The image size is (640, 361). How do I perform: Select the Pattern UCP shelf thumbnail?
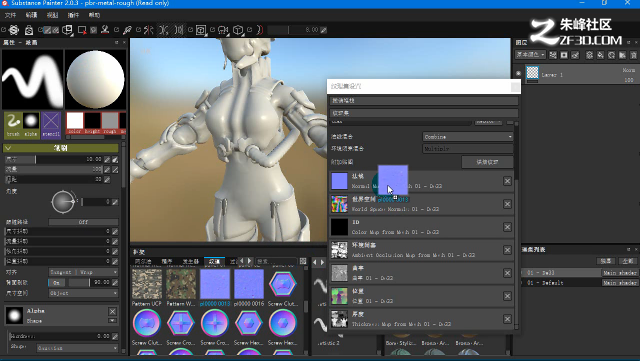pos(147,284)
